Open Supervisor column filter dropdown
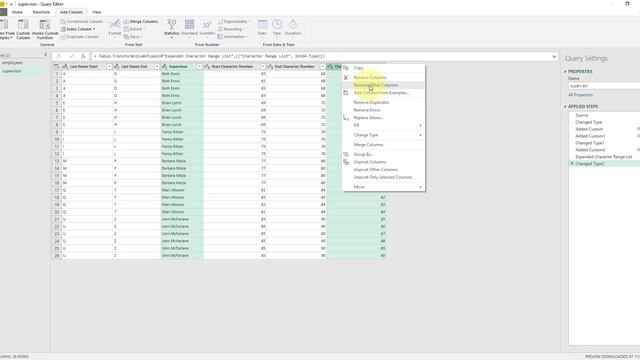 200,67
